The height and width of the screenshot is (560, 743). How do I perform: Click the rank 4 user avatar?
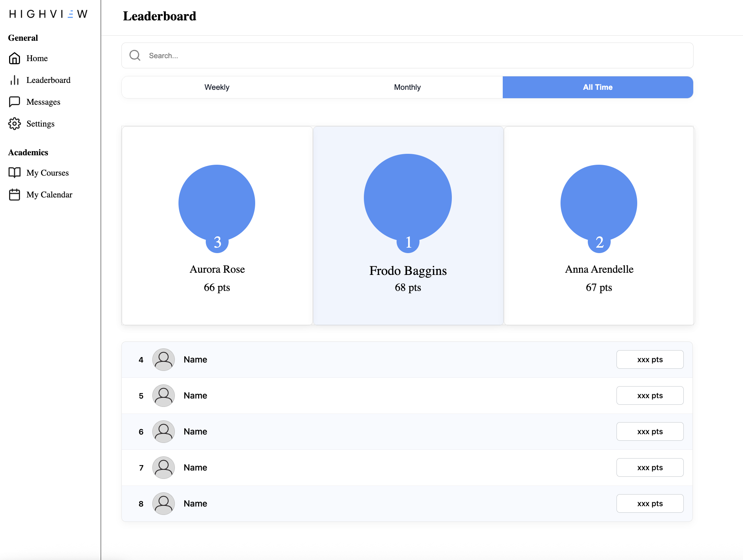(164, 360)
